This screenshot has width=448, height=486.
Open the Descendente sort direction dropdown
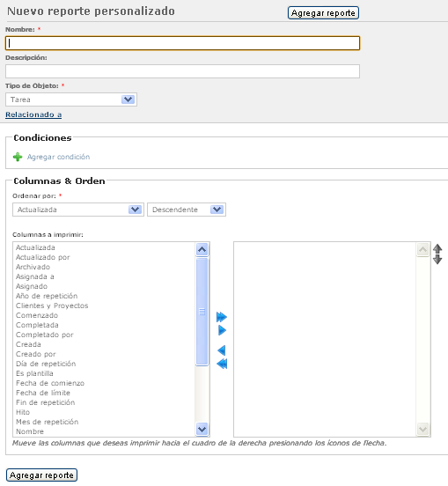click(x=187, y=210)
